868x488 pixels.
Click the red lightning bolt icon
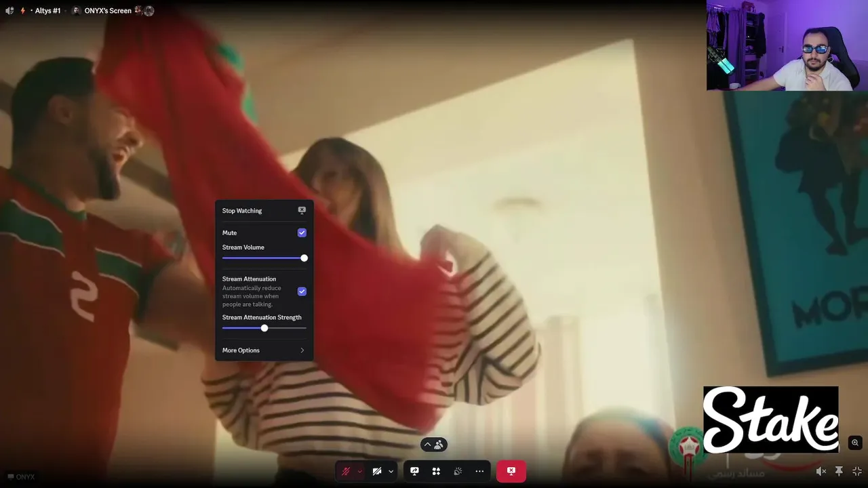click(x=22, y=11)
